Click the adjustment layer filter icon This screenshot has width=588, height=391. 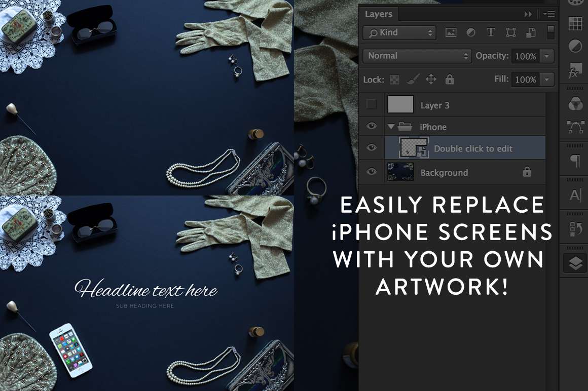click(x=471, y=33)
